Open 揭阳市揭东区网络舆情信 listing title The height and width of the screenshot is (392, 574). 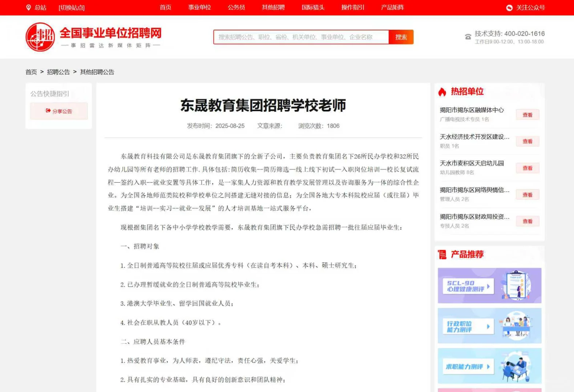tap(474, 190)
